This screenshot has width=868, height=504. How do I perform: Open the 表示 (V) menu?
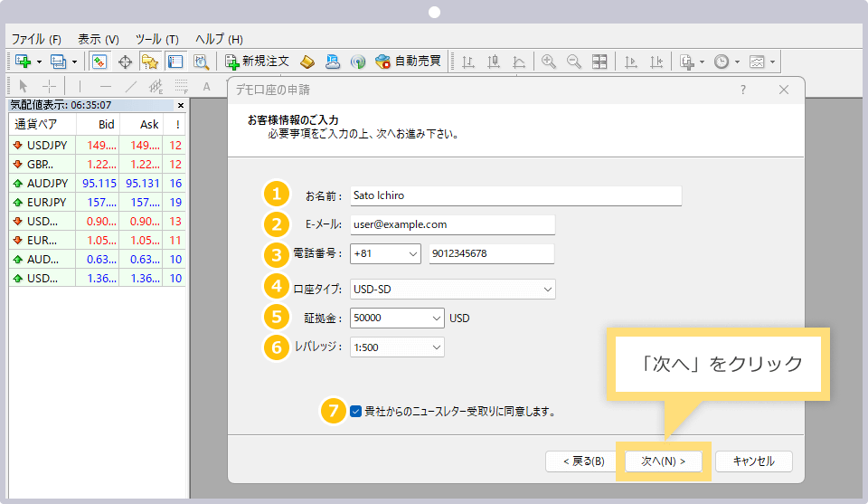98,39
